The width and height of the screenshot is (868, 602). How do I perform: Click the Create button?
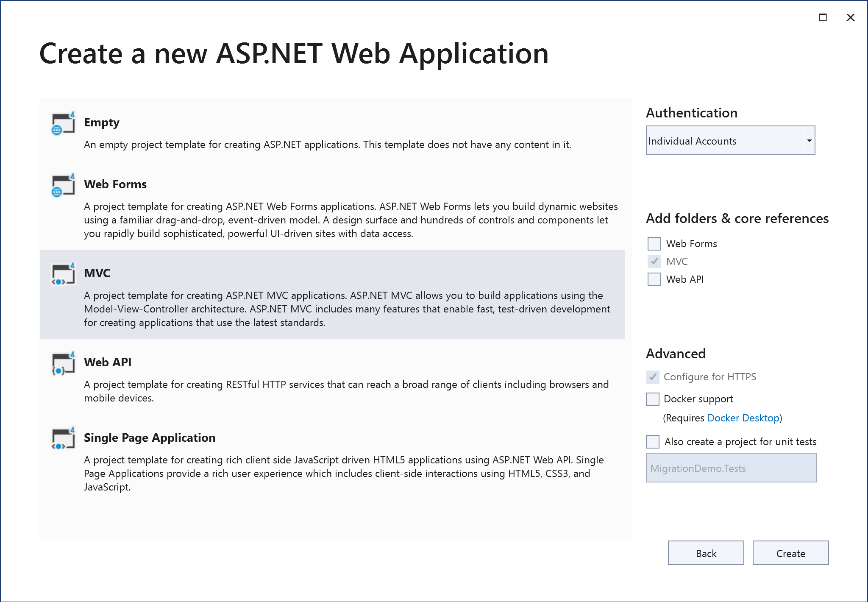(791, 553)
